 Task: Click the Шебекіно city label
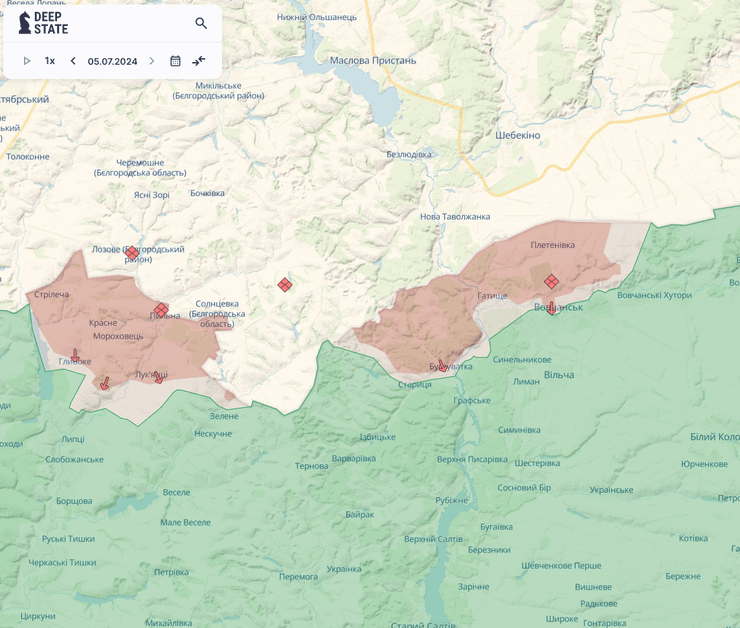pos(517,135)
